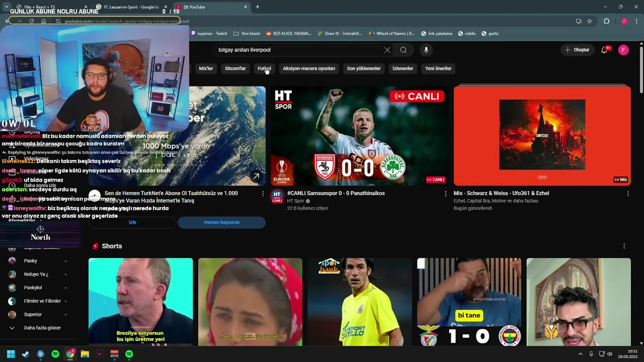Image resolution: width=644 pixels, height=362 pixels.
Task: Open Wheel of Names bookmark
Action: click(x=392, y=34)
